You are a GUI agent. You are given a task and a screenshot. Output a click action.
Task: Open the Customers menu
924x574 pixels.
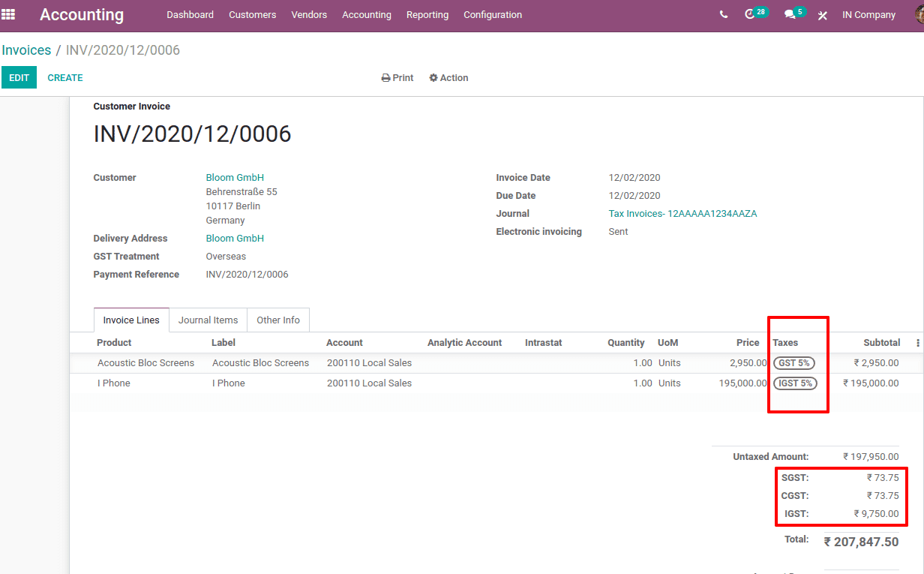pos(252,14)
